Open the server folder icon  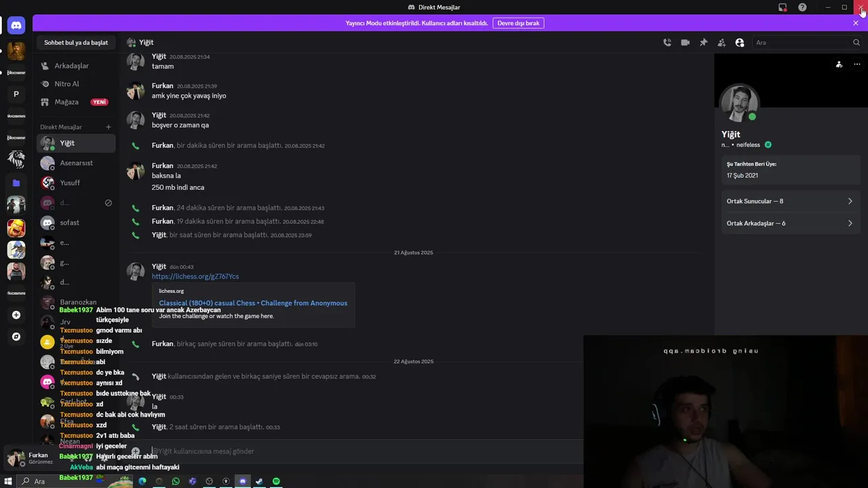16,183
